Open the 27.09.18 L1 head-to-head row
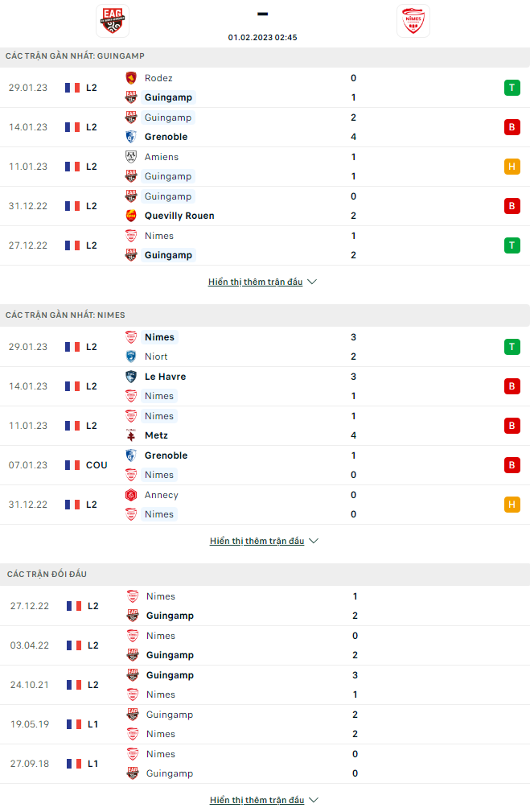 (265, 764)
